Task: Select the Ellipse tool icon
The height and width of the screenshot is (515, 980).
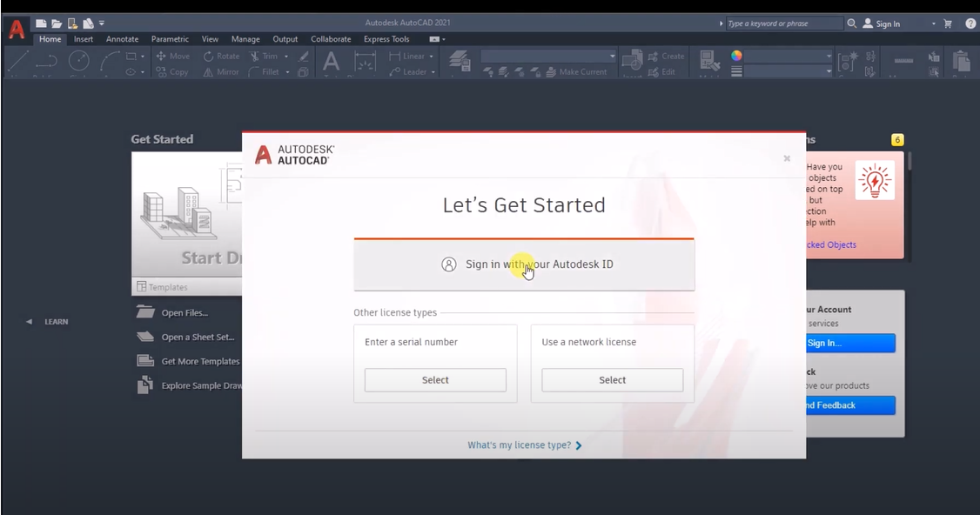Action: [x=131, y=72]
